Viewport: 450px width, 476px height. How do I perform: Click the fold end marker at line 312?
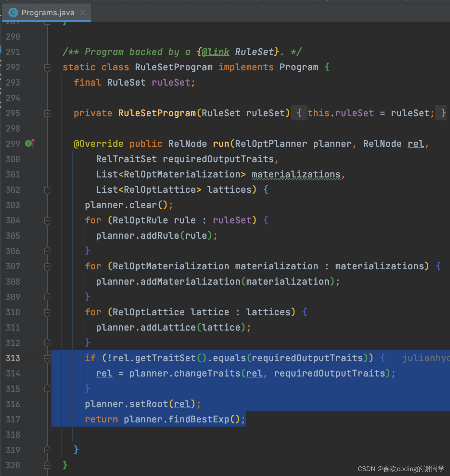pyautogui.click(x=48, y=343)
